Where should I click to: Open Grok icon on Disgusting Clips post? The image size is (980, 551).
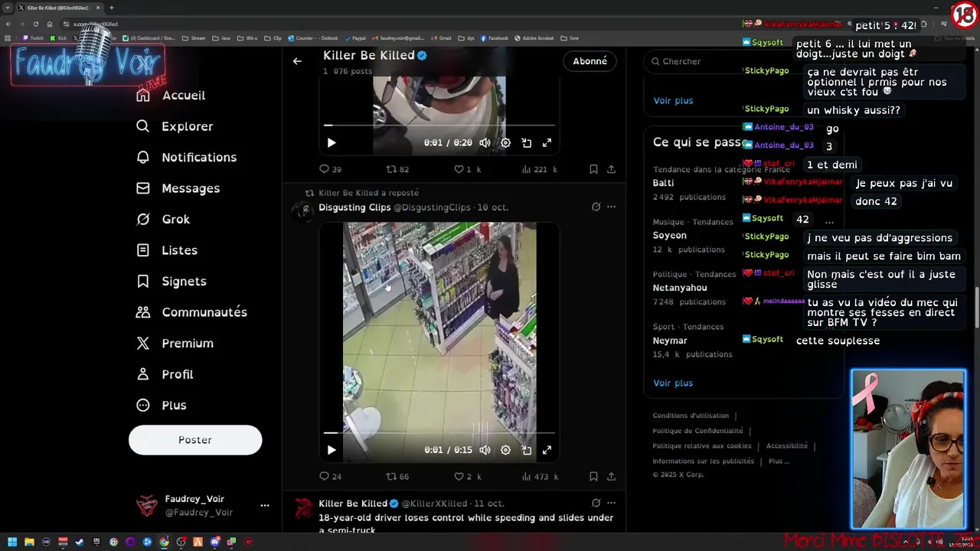(x=596, y=207)
